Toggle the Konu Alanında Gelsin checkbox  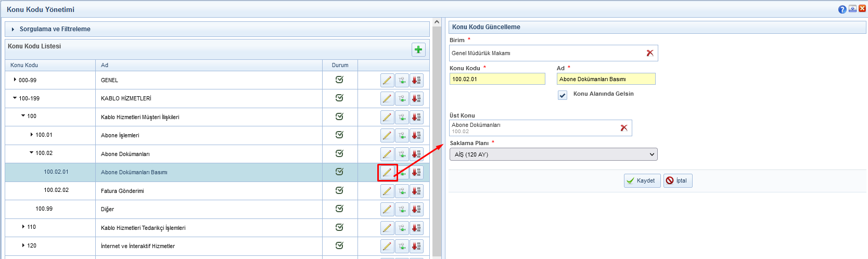point(563,95)
